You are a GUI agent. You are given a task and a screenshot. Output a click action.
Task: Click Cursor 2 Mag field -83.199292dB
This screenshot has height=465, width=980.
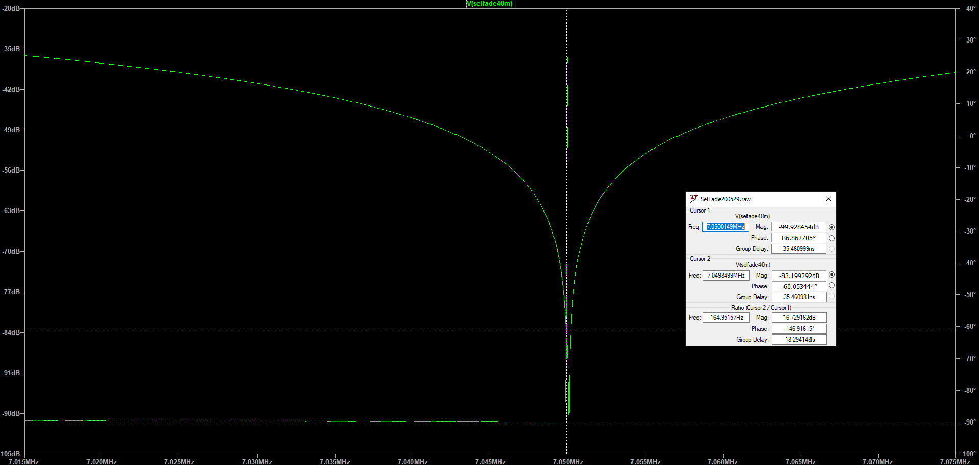(x=799, y=276)
